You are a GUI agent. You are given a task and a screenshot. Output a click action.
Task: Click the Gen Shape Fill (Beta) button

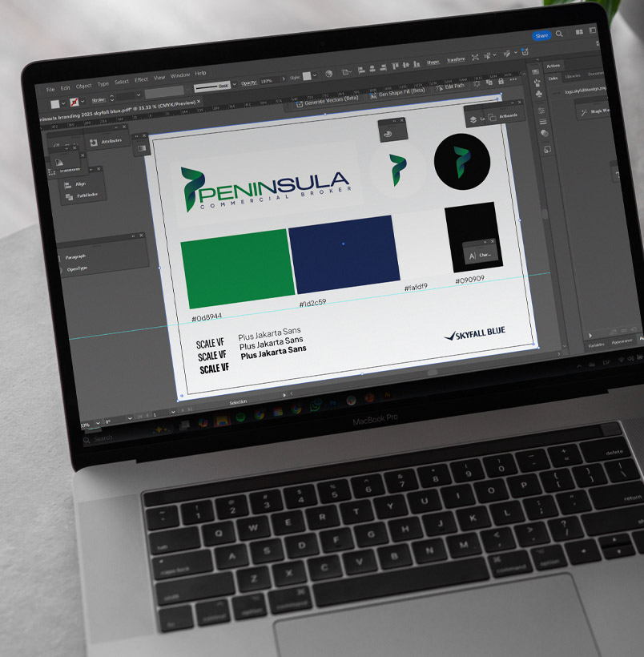click(x=397, y=93)
